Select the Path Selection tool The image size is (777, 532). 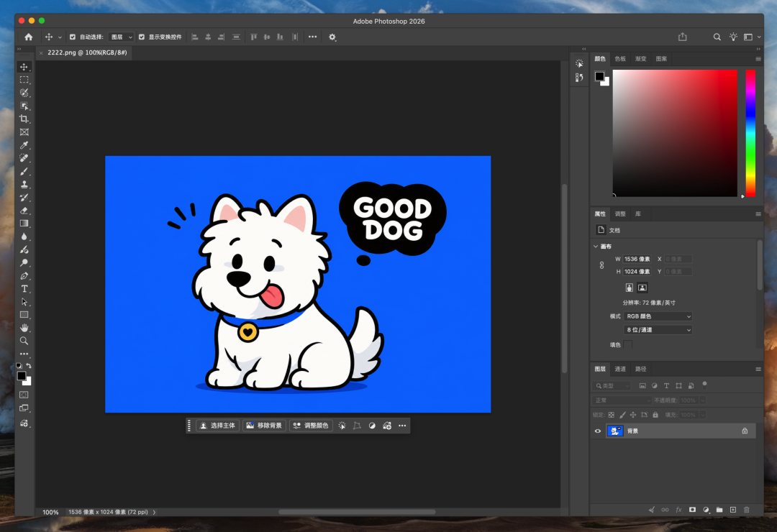24,302
